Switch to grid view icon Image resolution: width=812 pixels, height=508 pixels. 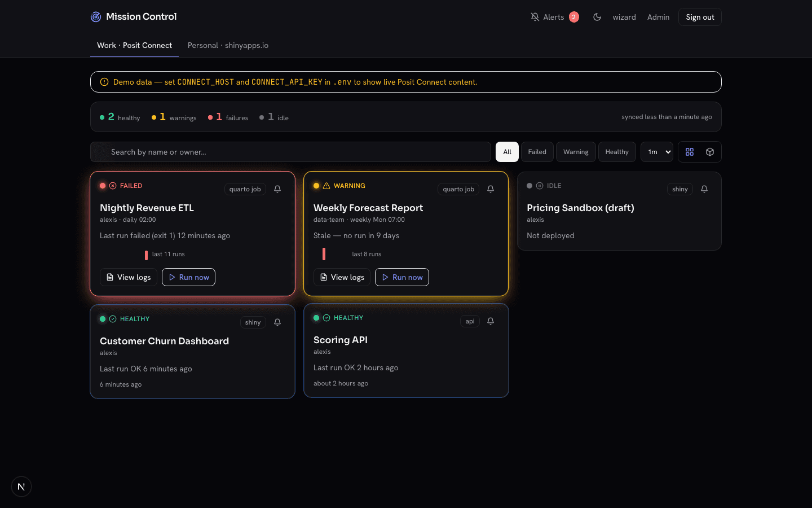(x=690, y=152)
